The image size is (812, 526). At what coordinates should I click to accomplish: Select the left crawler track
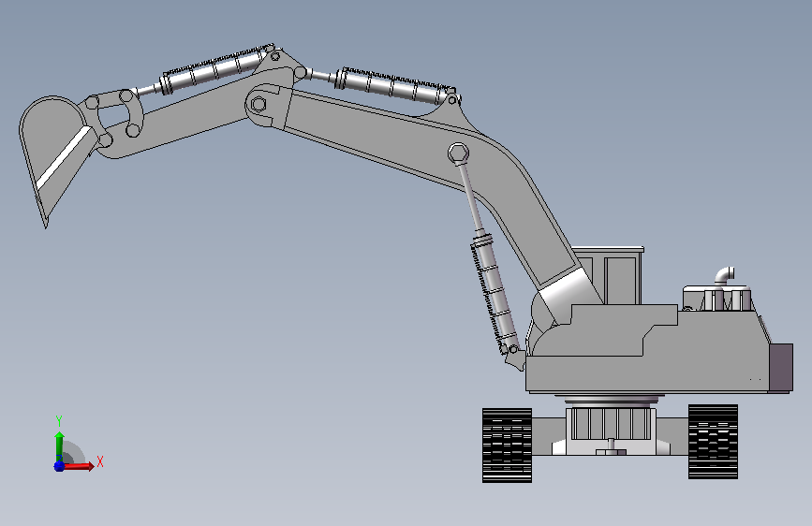(507, 446)
